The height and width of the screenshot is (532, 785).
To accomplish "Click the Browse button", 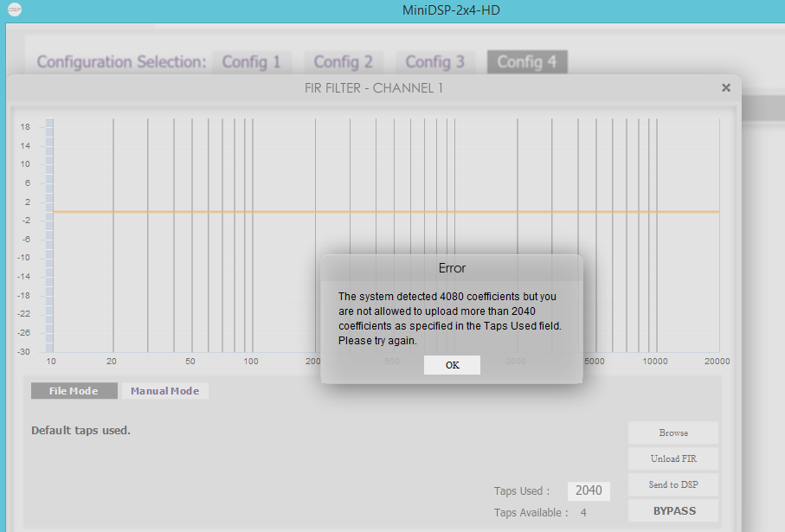I will pyautogui.click(x=673, y=433).
